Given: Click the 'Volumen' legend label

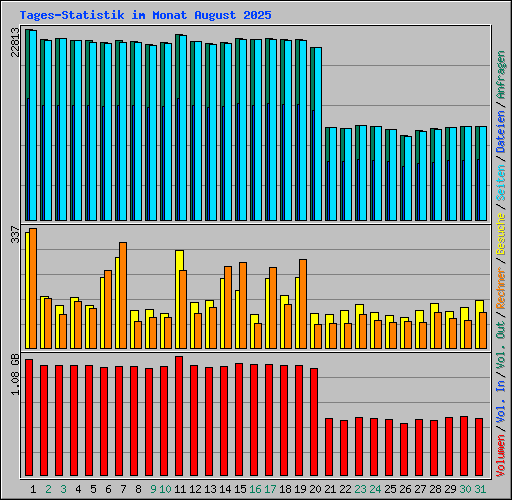Looking at the screenshot, I should 501,455.
